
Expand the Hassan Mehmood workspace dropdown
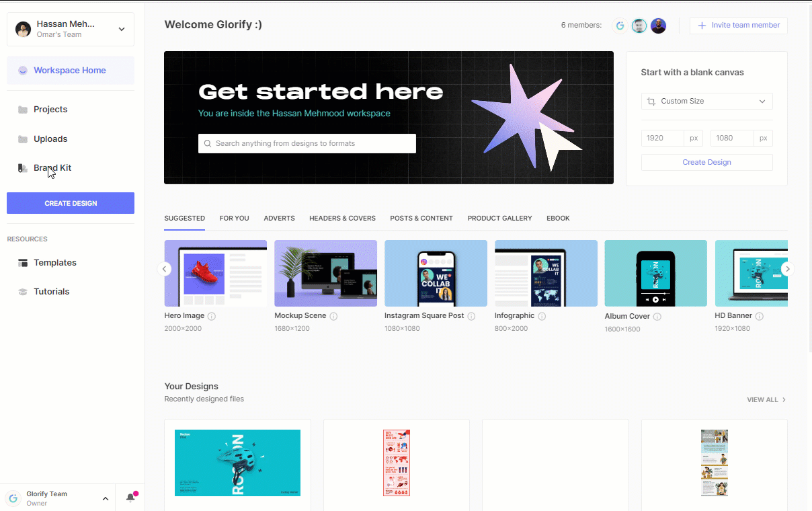[121, 29]
